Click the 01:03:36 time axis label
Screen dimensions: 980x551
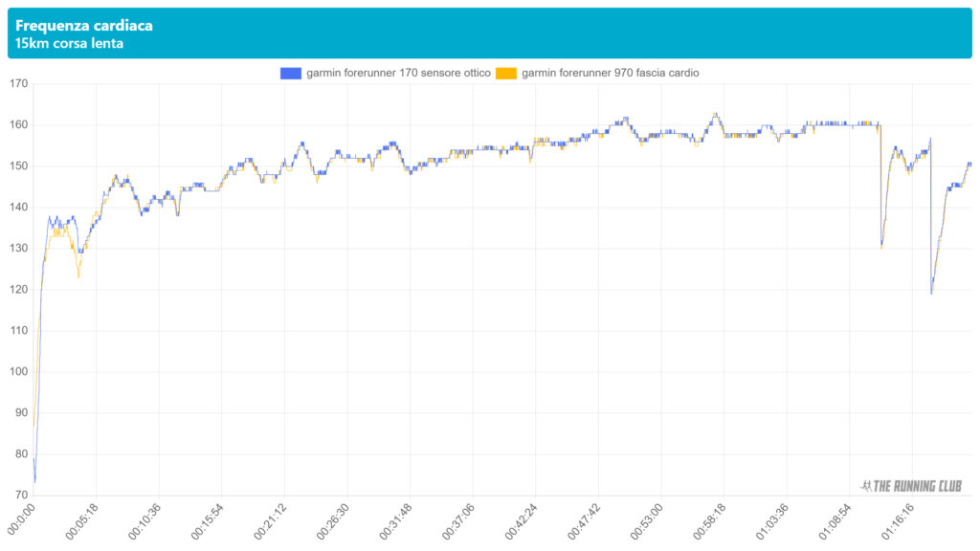point(772,521)
